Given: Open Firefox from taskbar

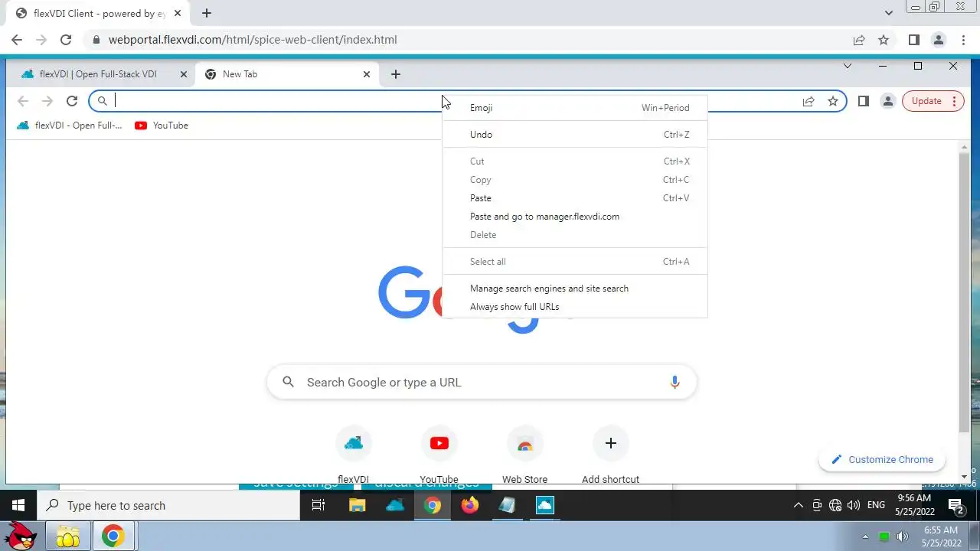Looking at the screenshot, I should (x=470, y=505).
